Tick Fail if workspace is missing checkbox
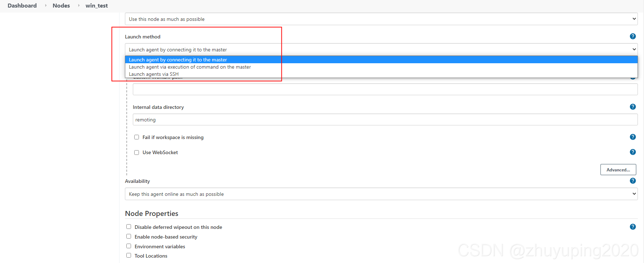Image resolution: width=644 pixels, height=263 pixels. 136,137
